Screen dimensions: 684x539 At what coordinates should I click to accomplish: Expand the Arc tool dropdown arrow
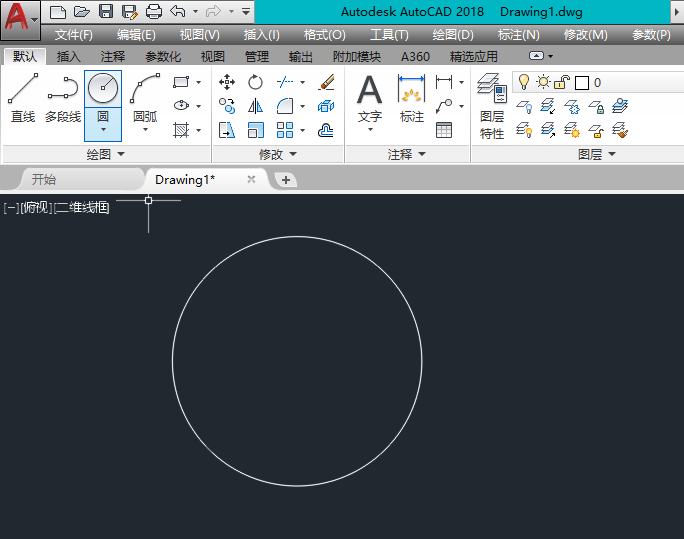145,130
